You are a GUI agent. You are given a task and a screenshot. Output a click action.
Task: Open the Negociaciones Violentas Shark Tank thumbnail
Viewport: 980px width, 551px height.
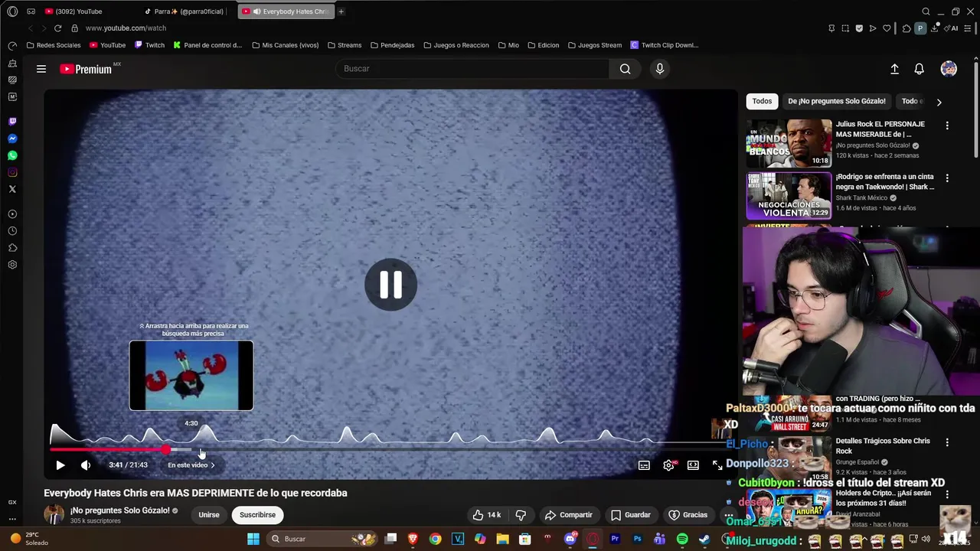click(789, 196)
